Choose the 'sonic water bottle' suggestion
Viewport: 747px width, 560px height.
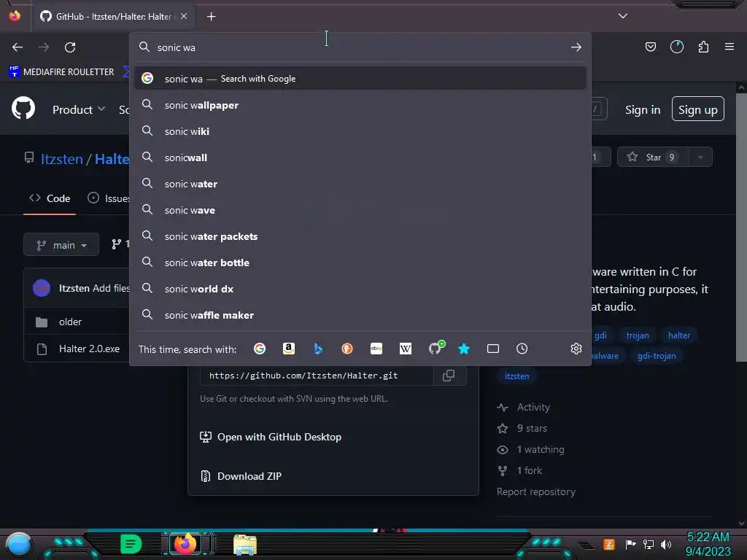[360, 262]
